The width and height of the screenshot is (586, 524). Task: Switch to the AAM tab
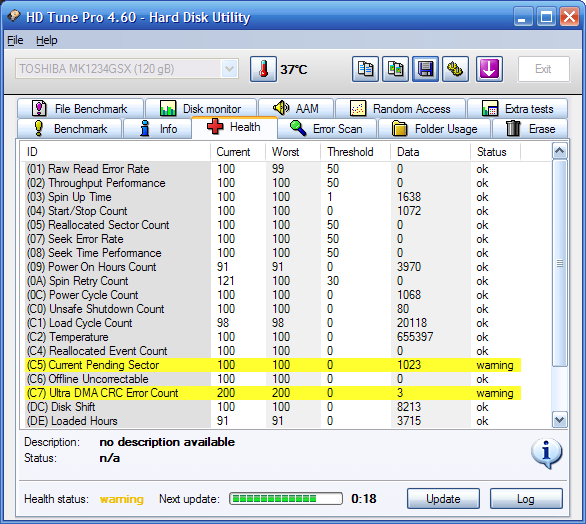296,109
